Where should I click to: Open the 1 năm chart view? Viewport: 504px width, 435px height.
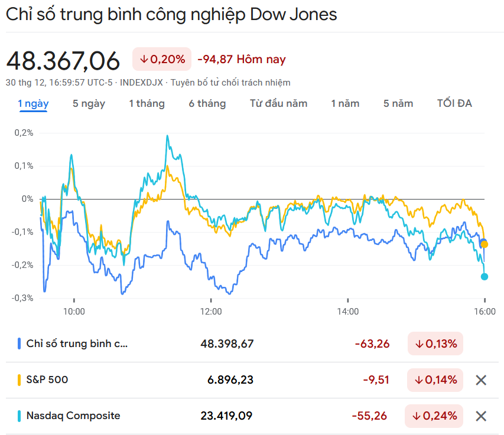click(x=345, y=104)
